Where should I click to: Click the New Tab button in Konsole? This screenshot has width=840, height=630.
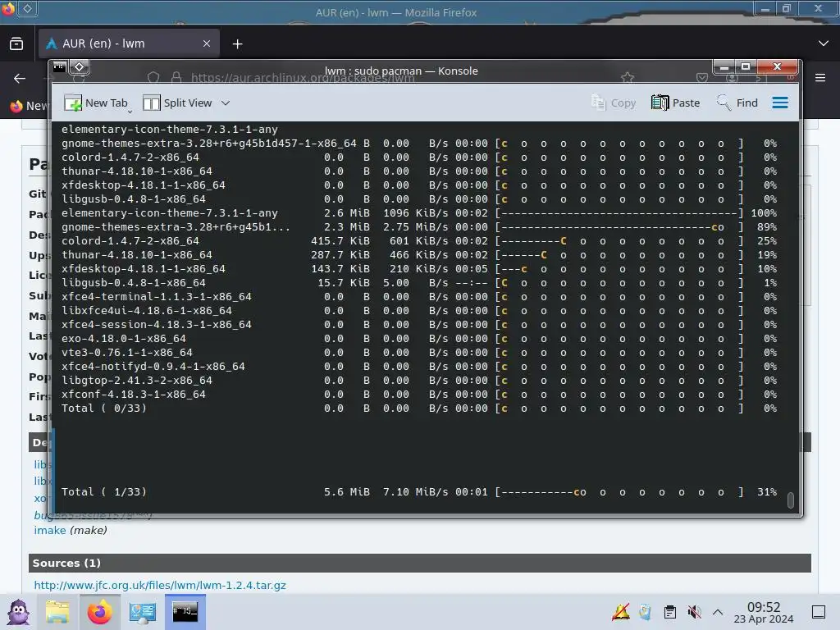pyautogui.click(x=95, y=103)
